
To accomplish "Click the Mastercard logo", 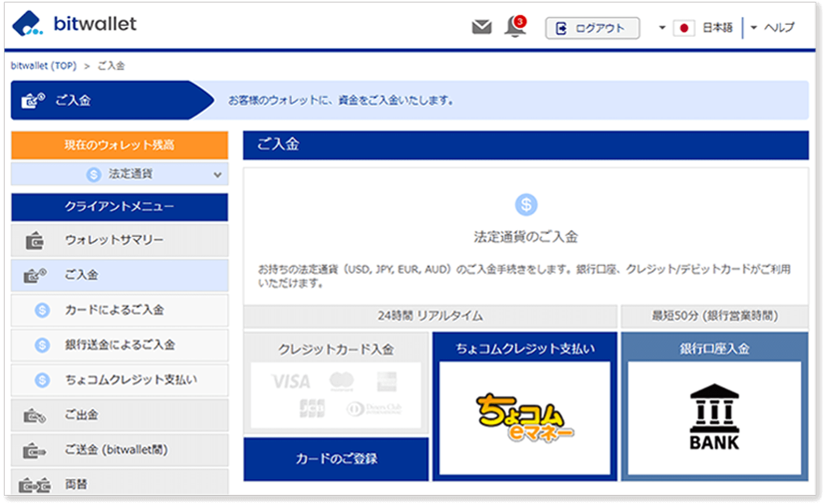I will tap(341, 382).
